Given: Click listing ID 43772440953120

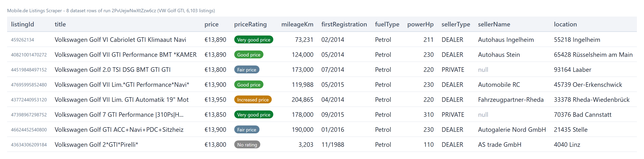Looking at the screenshot, I should pos(29,100).
